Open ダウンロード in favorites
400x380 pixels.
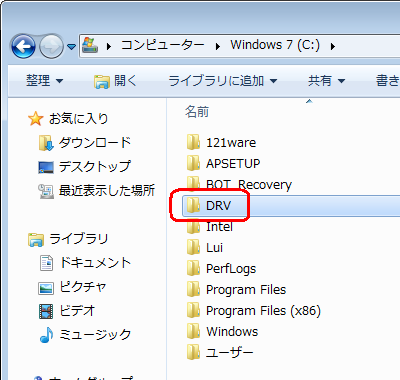pos(95,143)
